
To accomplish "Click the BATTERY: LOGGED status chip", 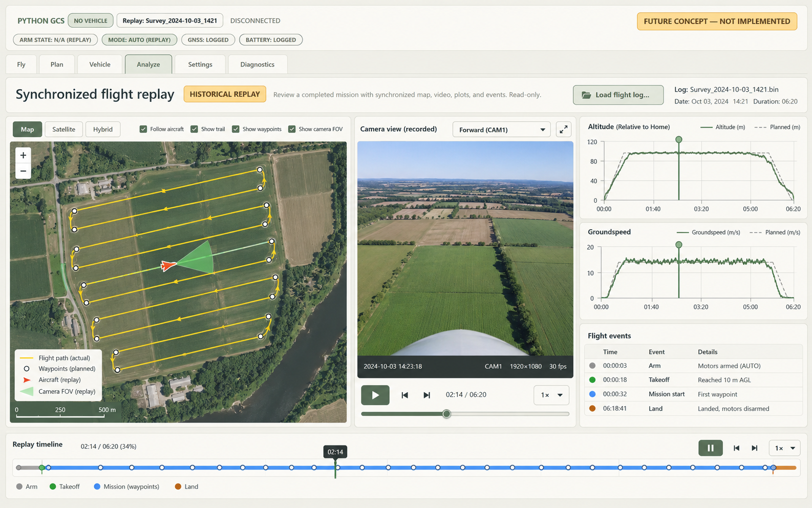I will [271, 39].
